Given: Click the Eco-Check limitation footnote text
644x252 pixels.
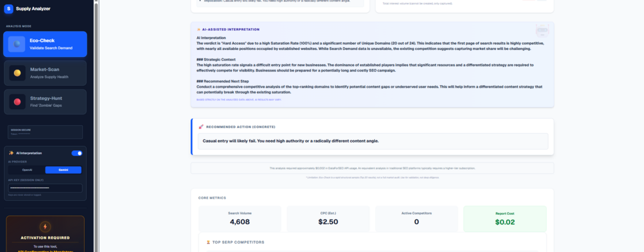Looking at the screenshot, I should [372, 177].
